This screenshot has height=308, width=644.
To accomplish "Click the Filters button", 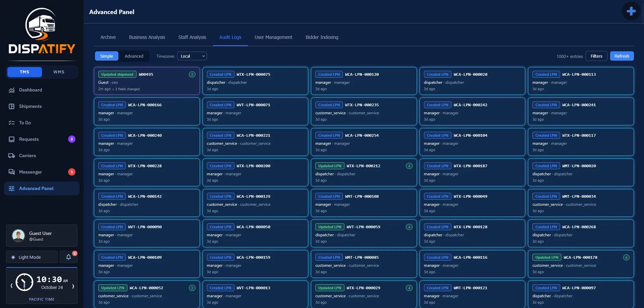I will click(596, 56).
